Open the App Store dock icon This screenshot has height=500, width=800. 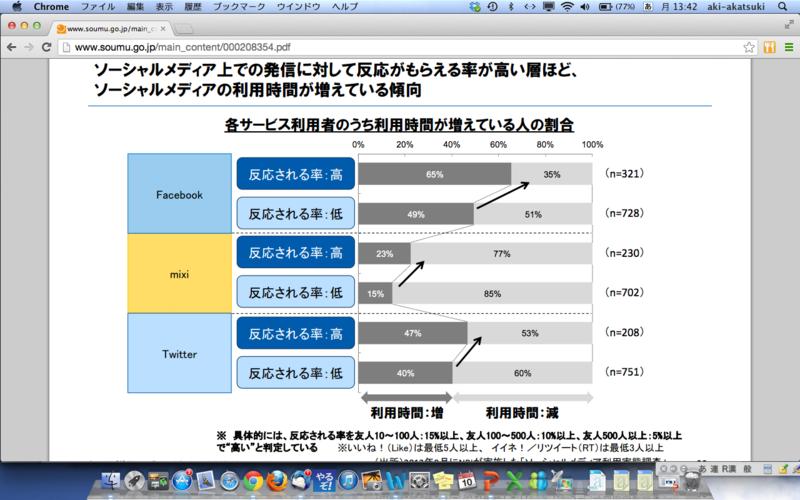[x=182, y=481]
